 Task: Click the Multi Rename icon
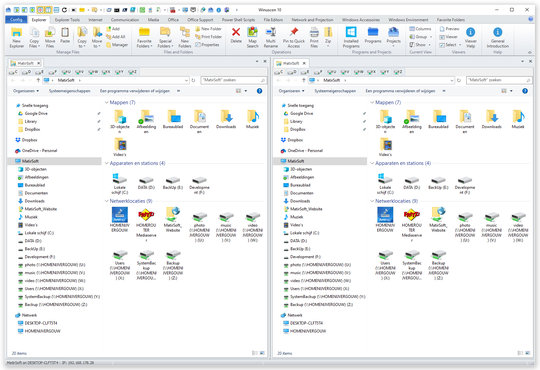click(271, 37)
